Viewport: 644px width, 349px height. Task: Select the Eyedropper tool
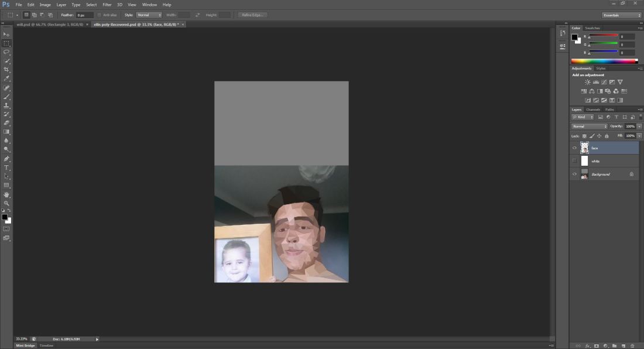click(x=6, y=78)
